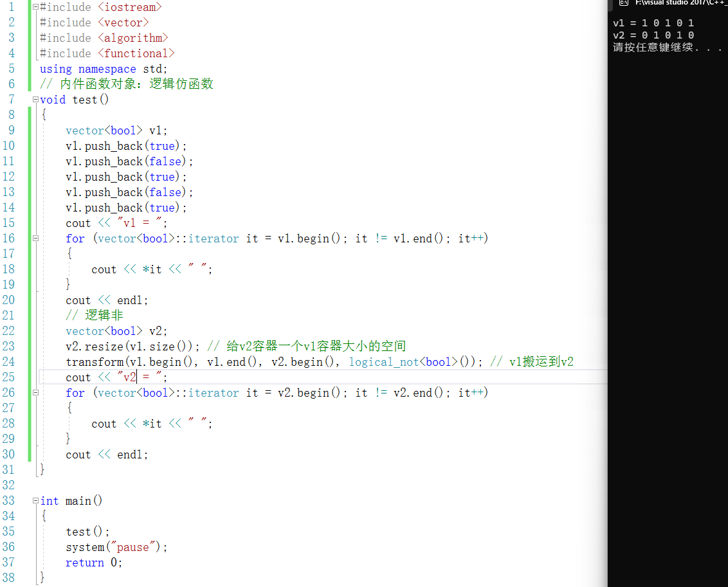Click 'v1.push_back(false);' on line 11
This screenshot has height=587, width=728.
coord(129,161)
